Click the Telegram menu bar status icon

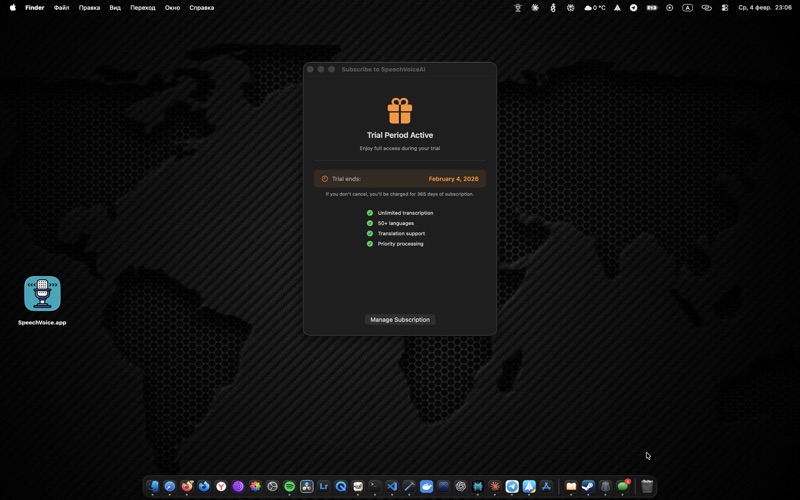tap(633, 8)
